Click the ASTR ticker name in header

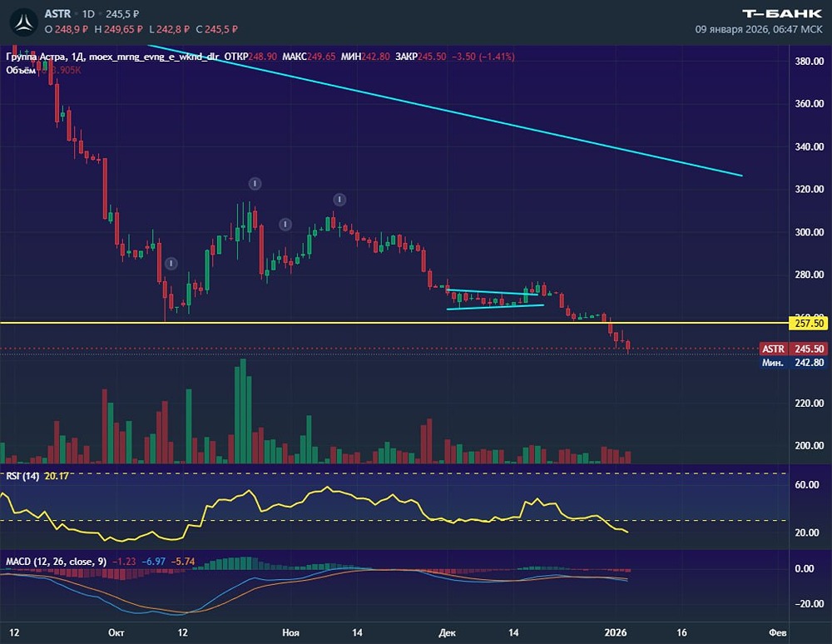tap(58, 14)
